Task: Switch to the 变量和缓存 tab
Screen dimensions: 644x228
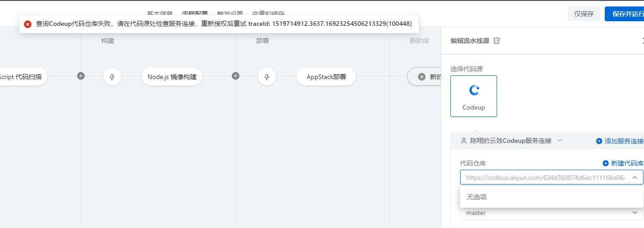Action: pos(268,13)
